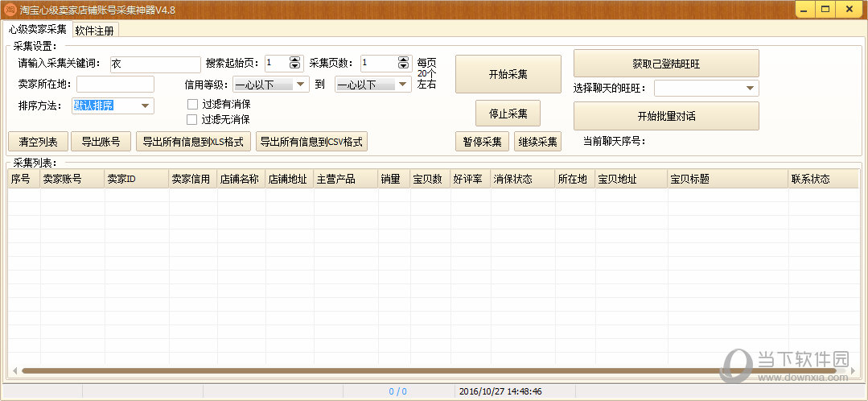Click the 好评率 column header
The image size is (868, 401).
click(470, 179)
